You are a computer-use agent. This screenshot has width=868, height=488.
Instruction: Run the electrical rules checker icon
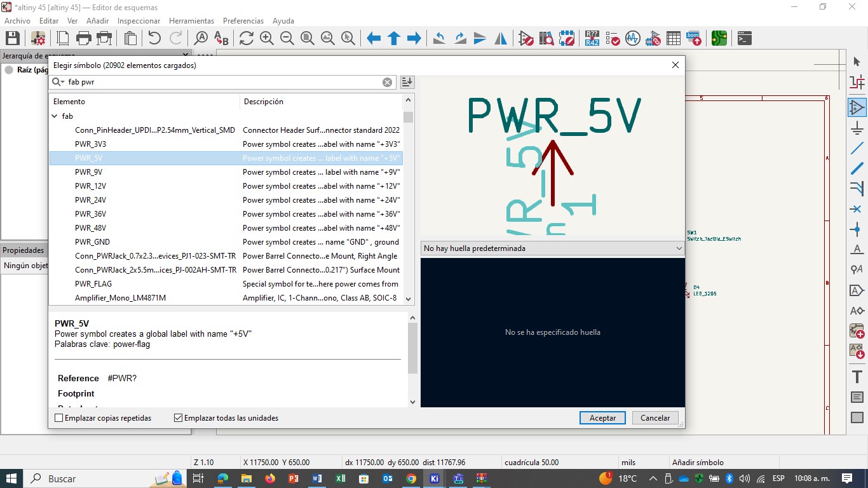[613, 38]
